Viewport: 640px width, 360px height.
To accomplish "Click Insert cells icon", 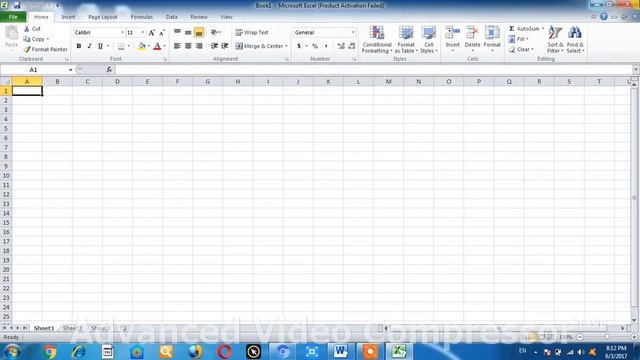I will 453,33.
